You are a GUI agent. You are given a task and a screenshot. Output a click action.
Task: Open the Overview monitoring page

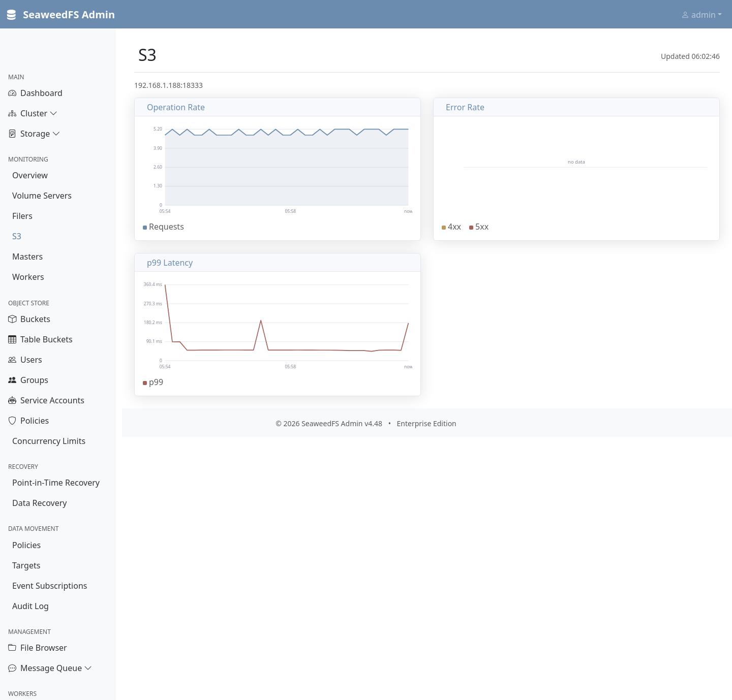(30, 175)
